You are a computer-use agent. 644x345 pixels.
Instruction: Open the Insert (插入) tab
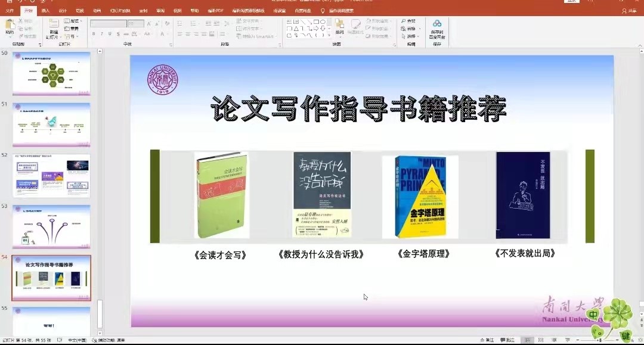[x=45, y=11]
